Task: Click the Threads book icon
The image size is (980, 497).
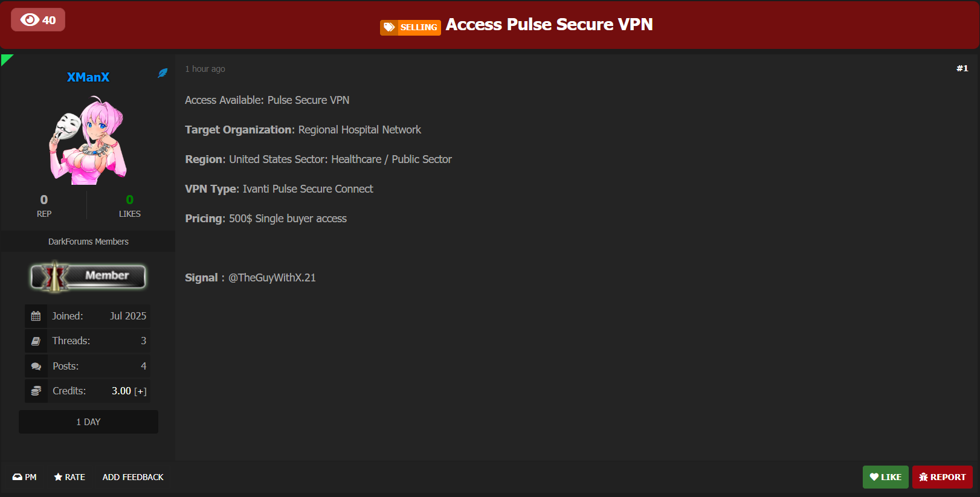Action: 36,341
